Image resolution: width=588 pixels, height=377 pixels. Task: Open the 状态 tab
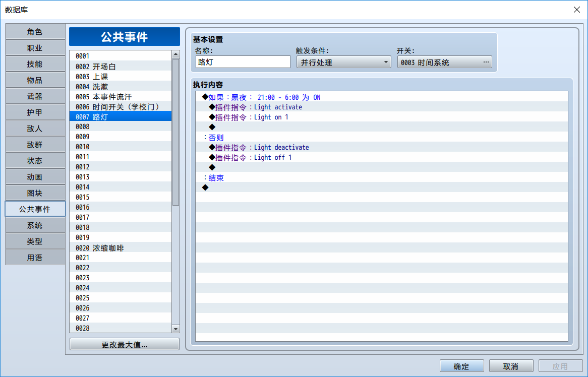coord(35,161)
